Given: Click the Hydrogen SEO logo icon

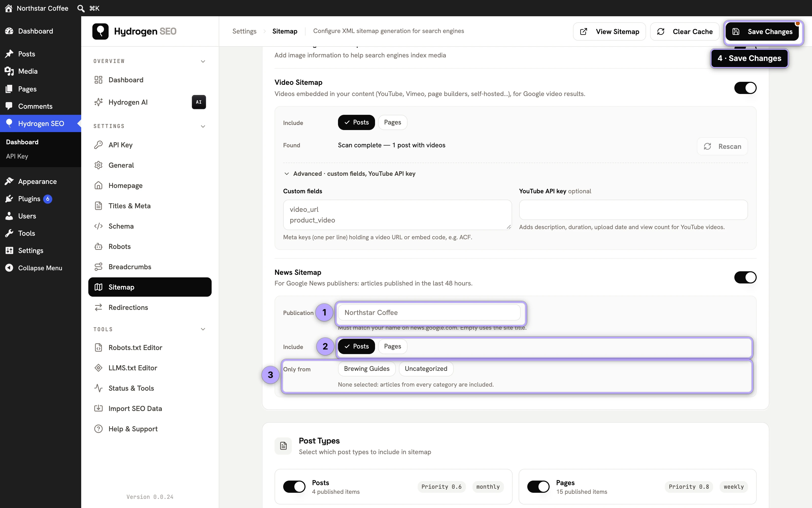Looking at the screenshot, I should (x=100, y=31).
